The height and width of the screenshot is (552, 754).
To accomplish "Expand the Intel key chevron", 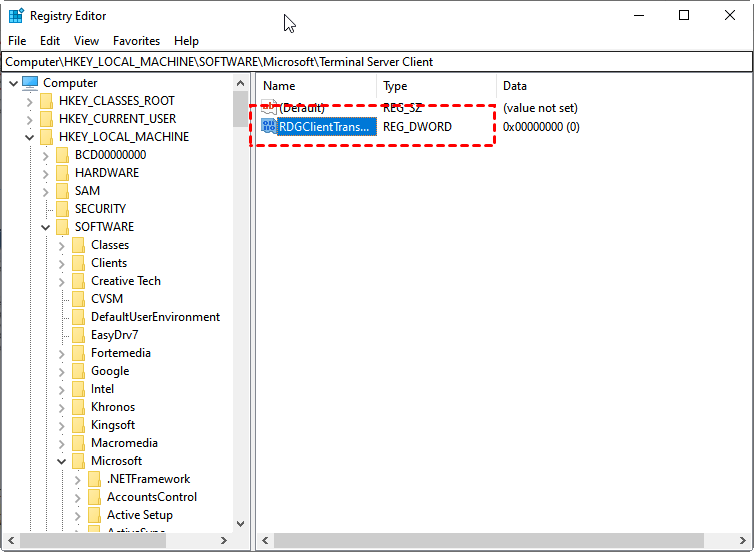I will (x=62, y=389).
